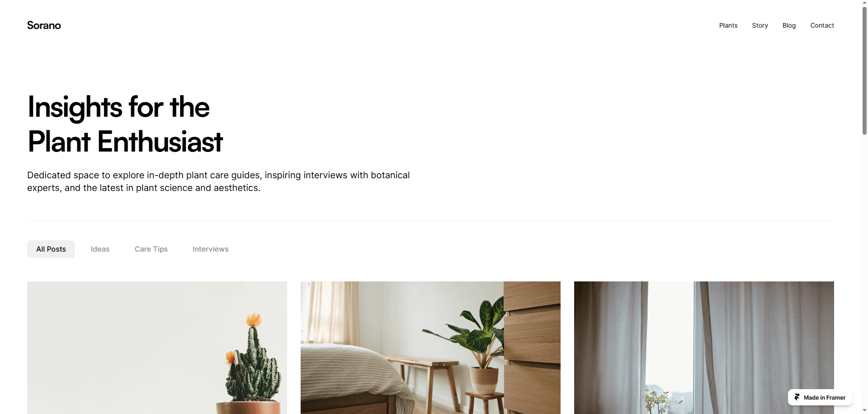The height and width of the screenshot is (414, 868).
Task: Click the vertical scrollbar thumb
Action: (x=864, y=71)
